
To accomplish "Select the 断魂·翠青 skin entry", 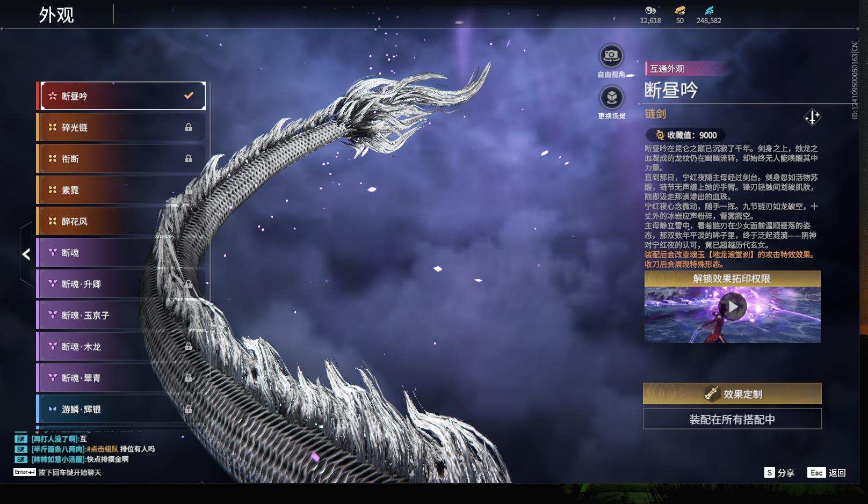I will point(122,378).
